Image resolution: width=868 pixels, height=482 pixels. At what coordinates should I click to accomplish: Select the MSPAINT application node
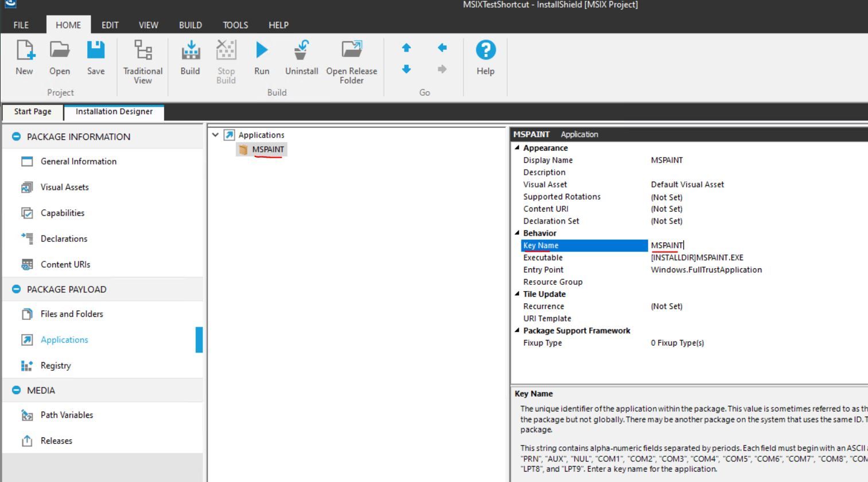(x=267, y=150)
